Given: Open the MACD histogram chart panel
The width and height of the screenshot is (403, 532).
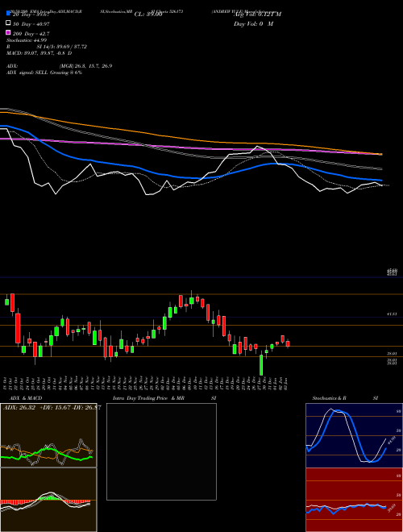Looking at the screenshot, I should 48,500.
